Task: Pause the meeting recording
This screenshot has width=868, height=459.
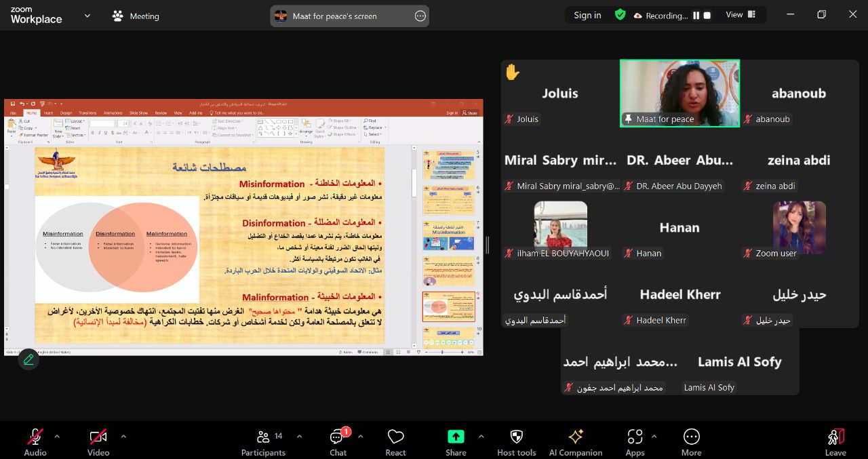Action: (696, 16)
